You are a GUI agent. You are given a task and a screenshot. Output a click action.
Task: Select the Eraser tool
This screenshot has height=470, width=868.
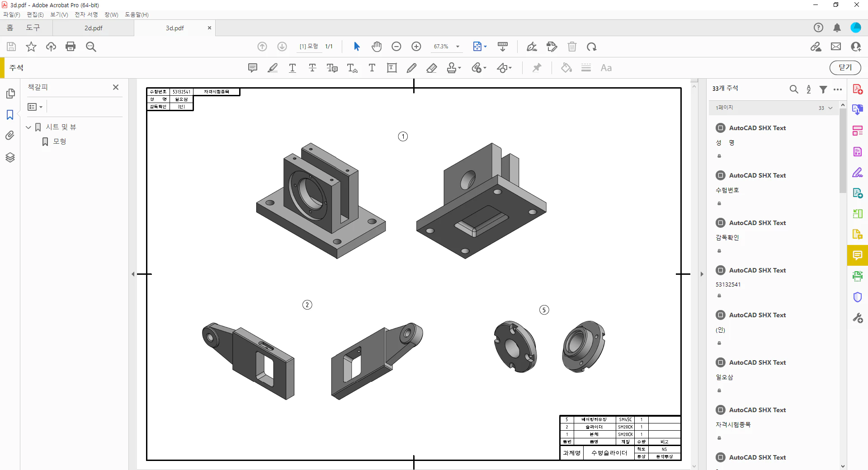pos(432,68)
